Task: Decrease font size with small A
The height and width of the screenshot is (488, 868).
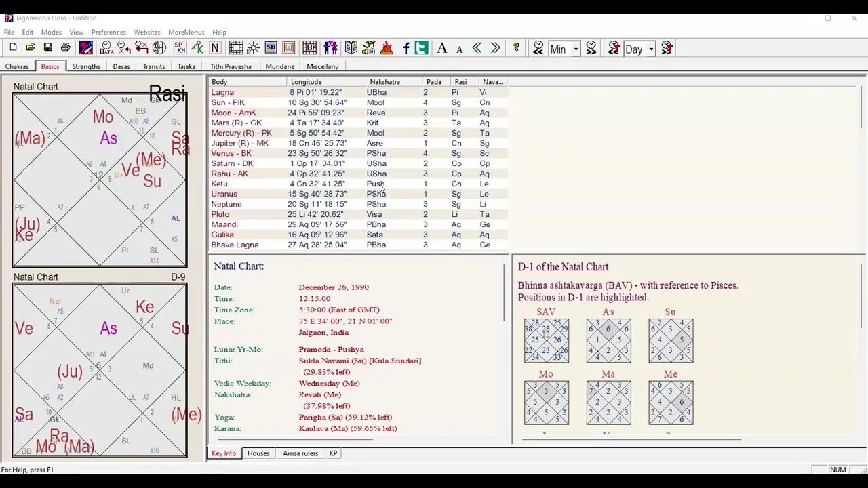Action: (460, 48)
